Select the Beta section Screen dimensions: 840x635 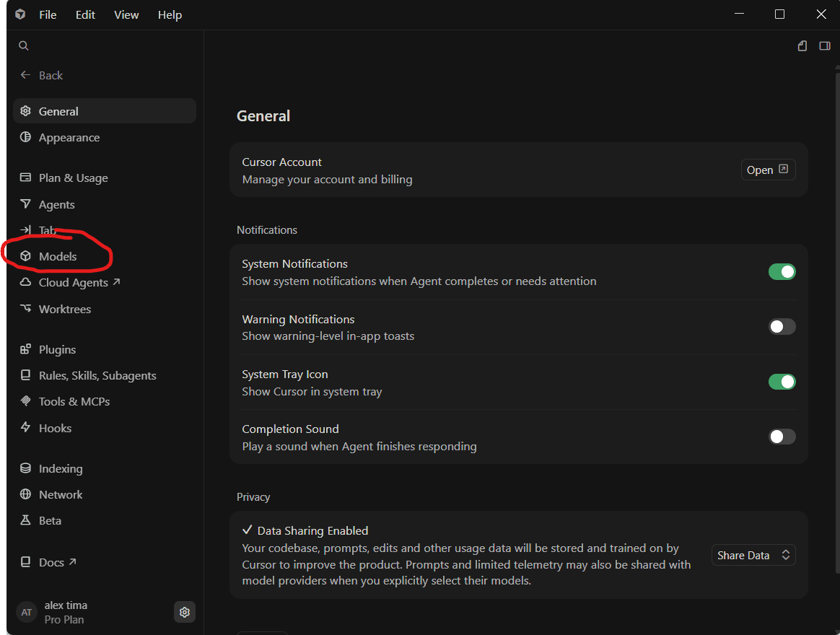[105, 520]
